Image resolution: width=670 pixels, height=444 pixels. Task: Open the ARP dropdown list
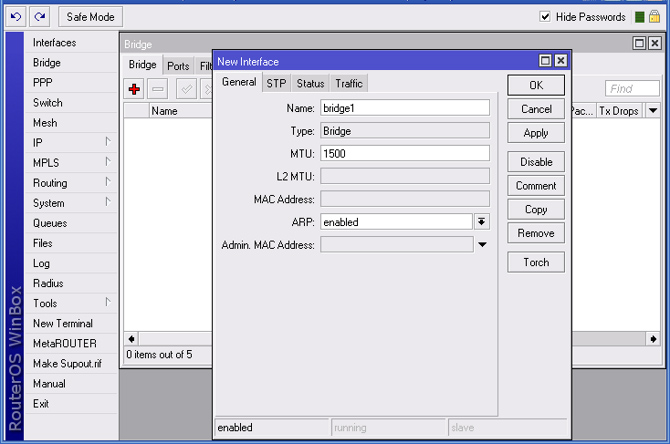tap(482, 222)
